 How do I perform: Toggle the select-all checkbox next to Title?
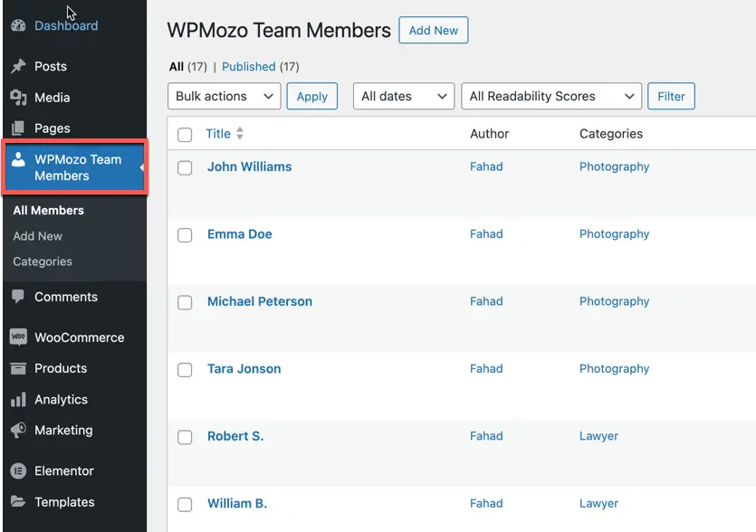tap(185, 135)
